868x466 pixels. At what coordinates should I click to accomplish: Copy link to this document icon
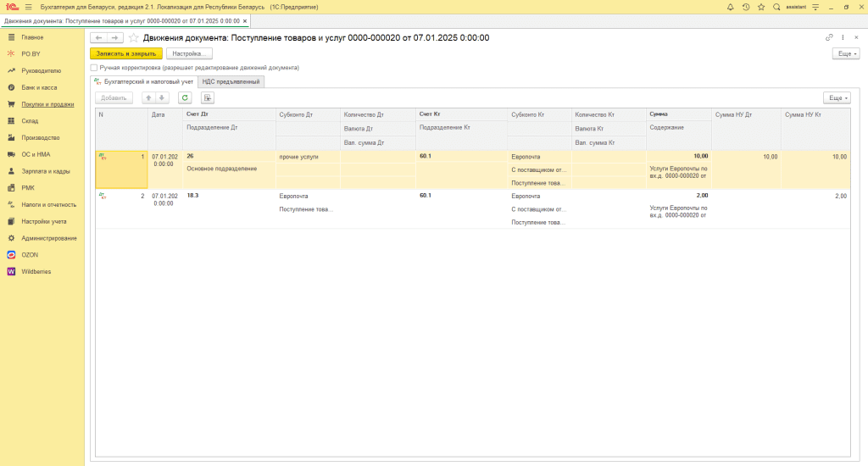pyautogui.click(x=829, y=37)
